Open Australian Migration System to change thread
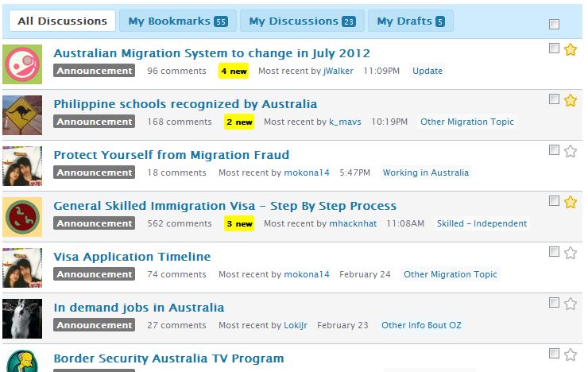588x372 pixels. [212, 53]
